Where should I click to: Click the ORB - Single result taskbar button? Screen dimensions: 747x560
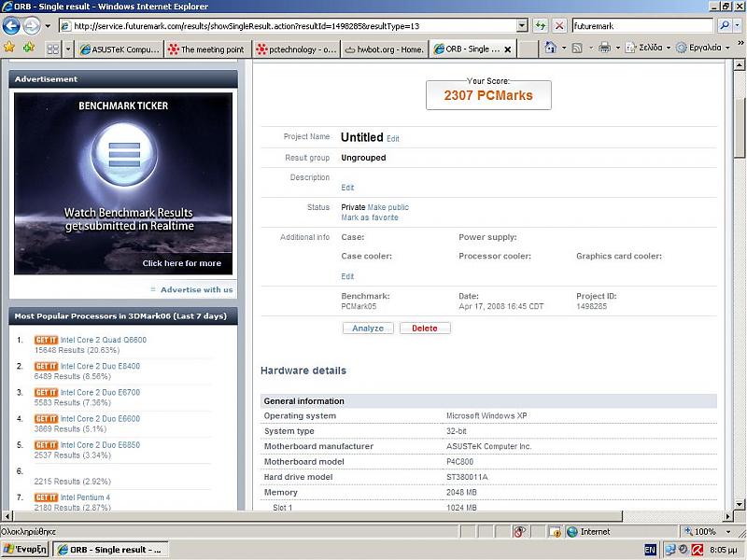(x=110, y=550)
